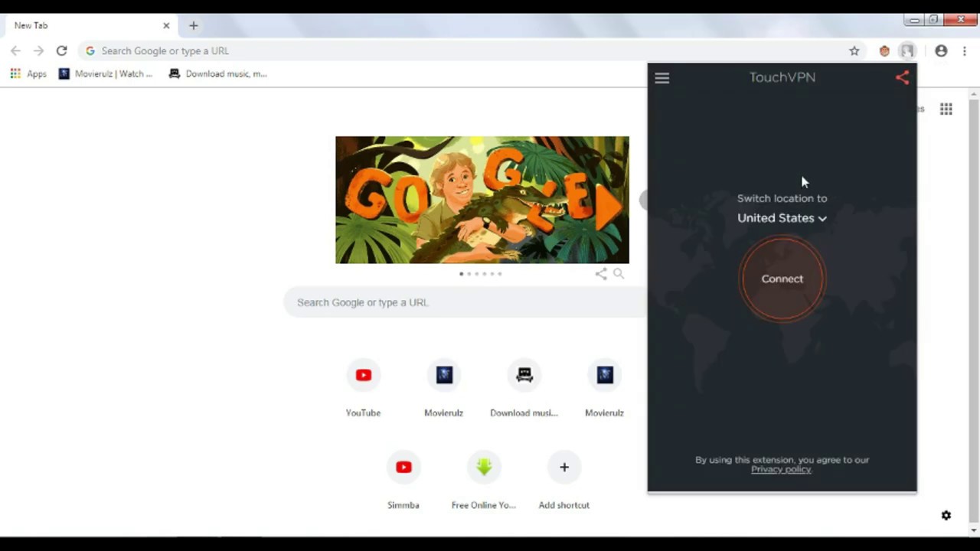Bookmark this page with star icon
980x551 pixels.
click(x=854, y=51)
